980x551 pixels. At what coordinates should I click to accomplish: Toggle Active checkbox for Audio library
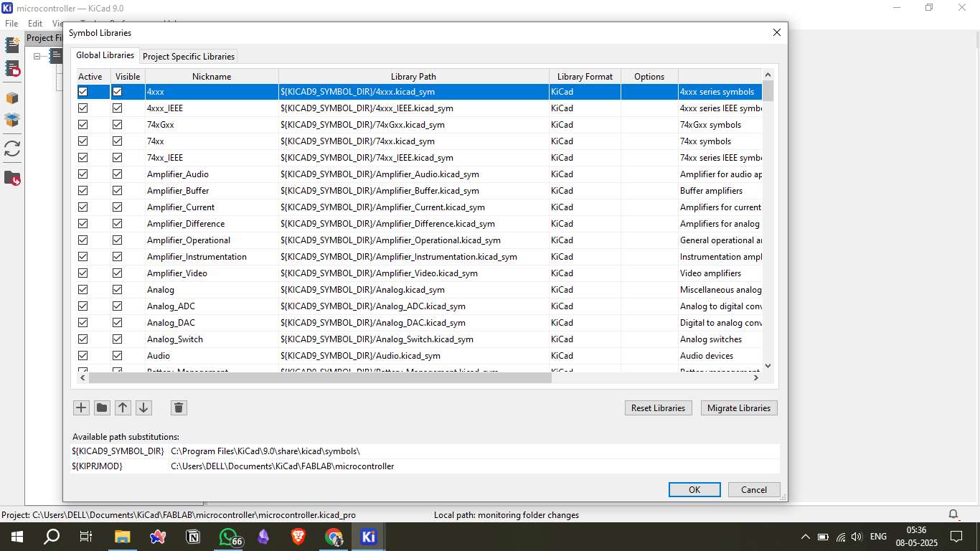click(x=83, y=356)
